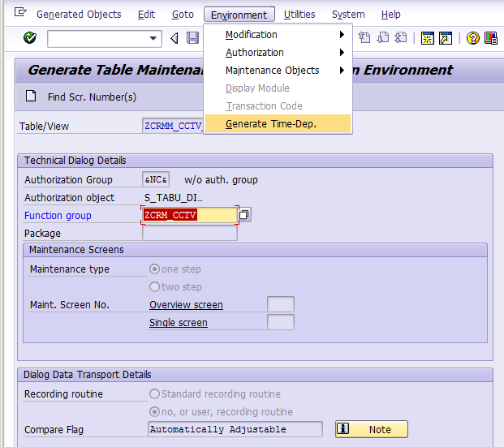Select the 'one step' maintenance type radio
Viewport: 504px width, 447px height.
click(154, 269)
